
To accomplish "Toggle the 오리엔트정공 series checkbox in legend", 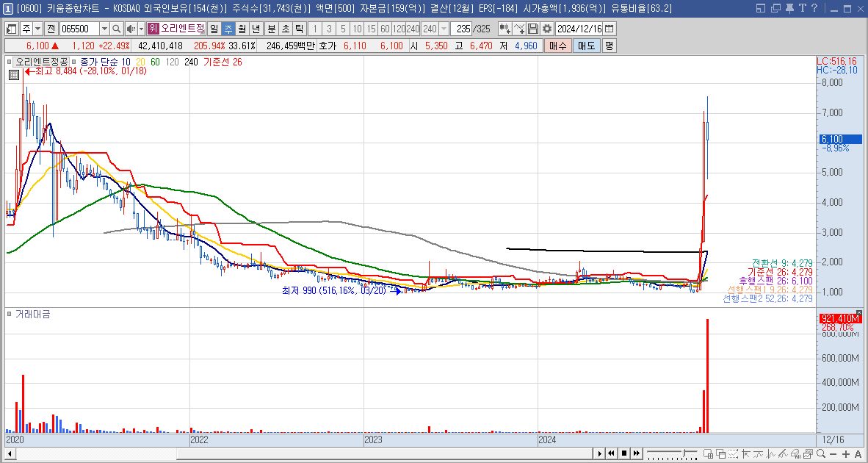I will coord(10,62).
